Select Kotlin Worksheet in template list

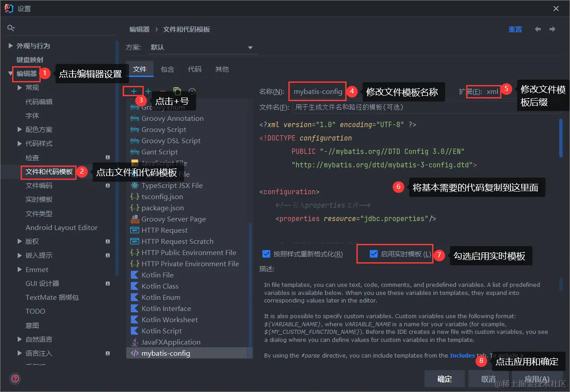tap(170, 320)
